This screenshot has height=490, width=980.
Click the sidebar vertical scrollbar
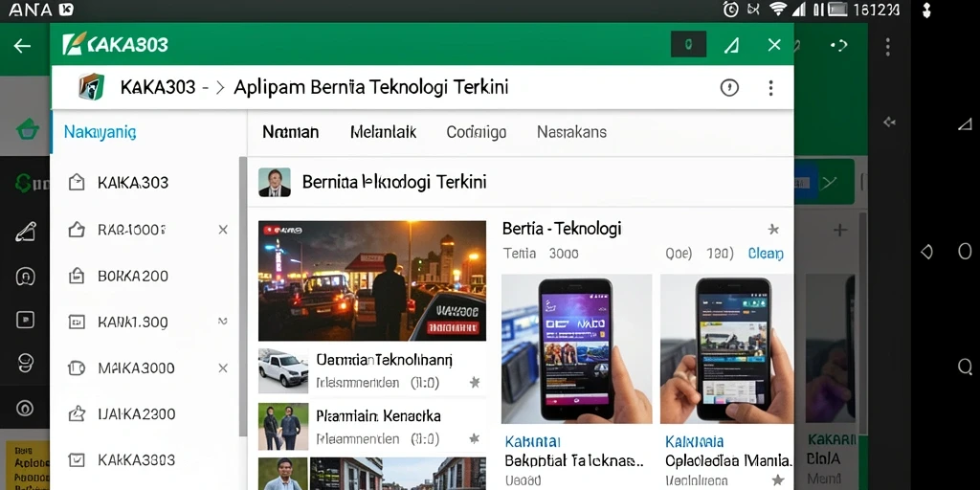point(242,297)
